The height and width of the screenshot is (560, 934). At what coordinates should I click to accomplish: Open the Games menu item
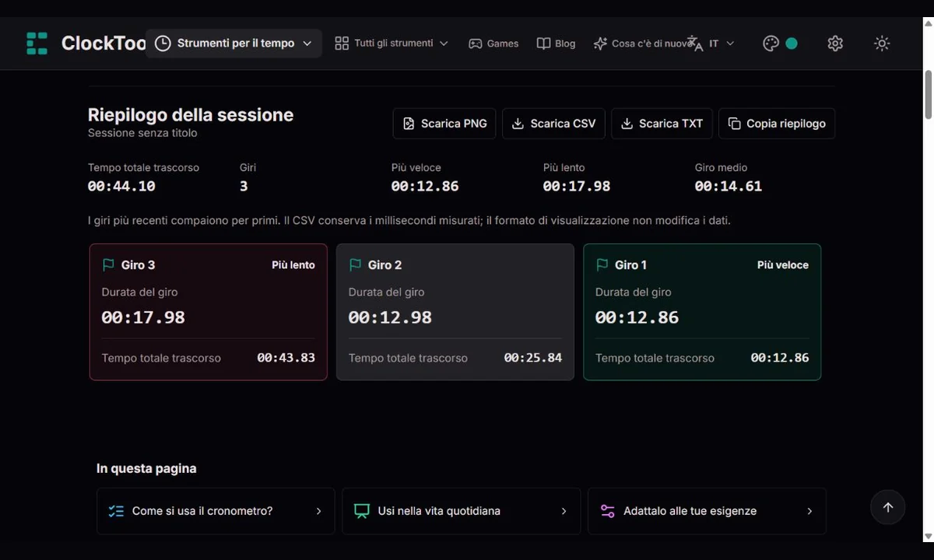493,44
